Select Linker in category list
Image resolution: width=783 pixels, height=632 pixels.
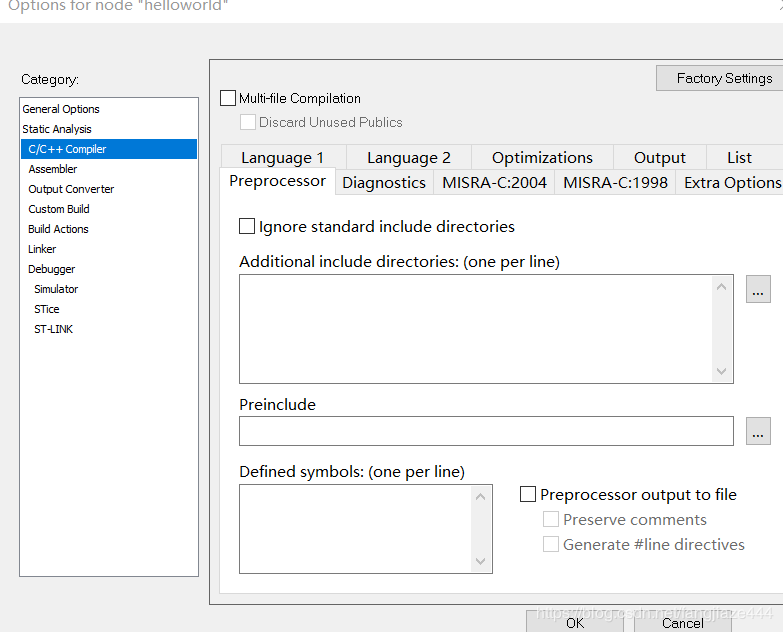(42, 249)
